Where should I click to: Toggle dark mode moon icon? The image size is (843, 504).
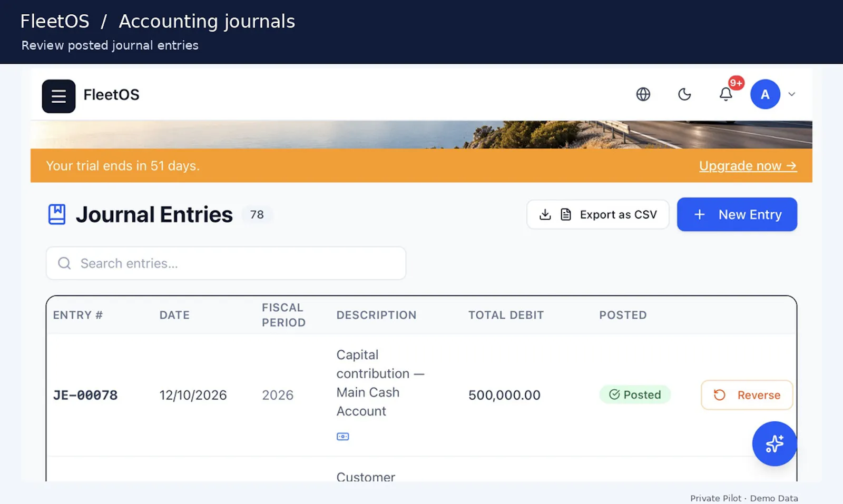(x=684, y=94)
